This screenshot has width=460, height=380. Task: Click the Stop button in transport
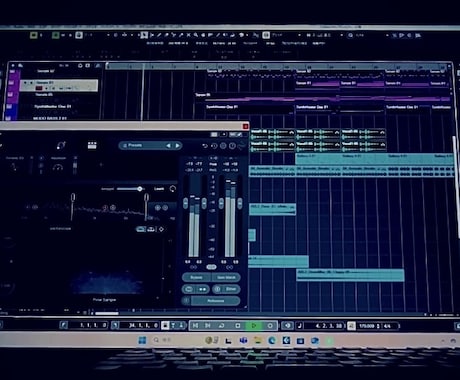pos(238,325)
